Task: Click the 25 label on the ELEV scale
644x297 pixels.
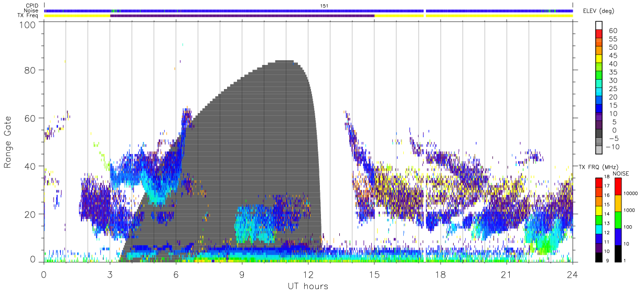Action: click(x=613, y=89)
